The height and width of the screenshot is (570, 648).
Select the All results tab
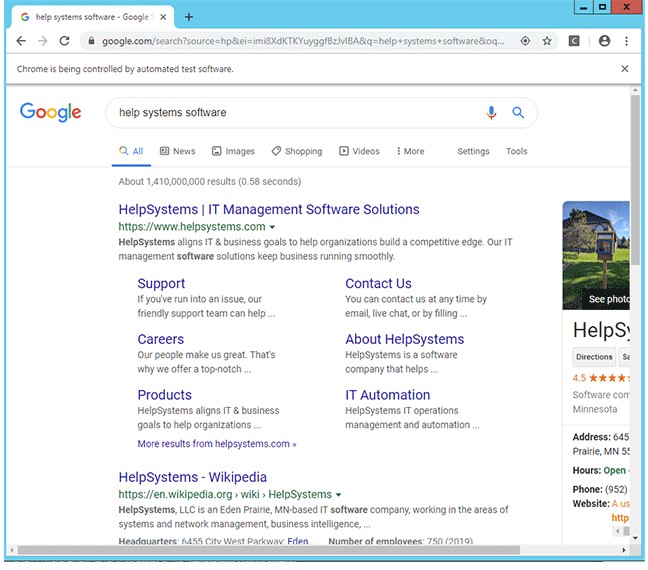click(131, 151)
